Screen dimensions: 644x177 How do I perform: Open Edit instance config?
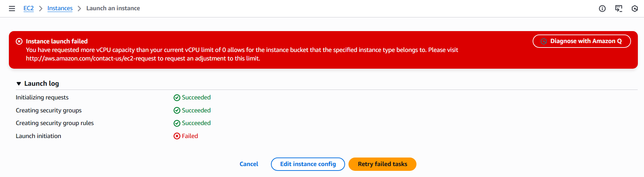[x=308, y=164]
